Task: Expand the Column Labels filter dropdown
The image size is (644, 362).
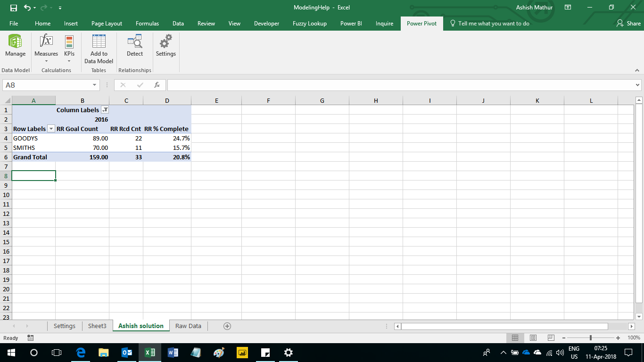Action: [105, 110]
